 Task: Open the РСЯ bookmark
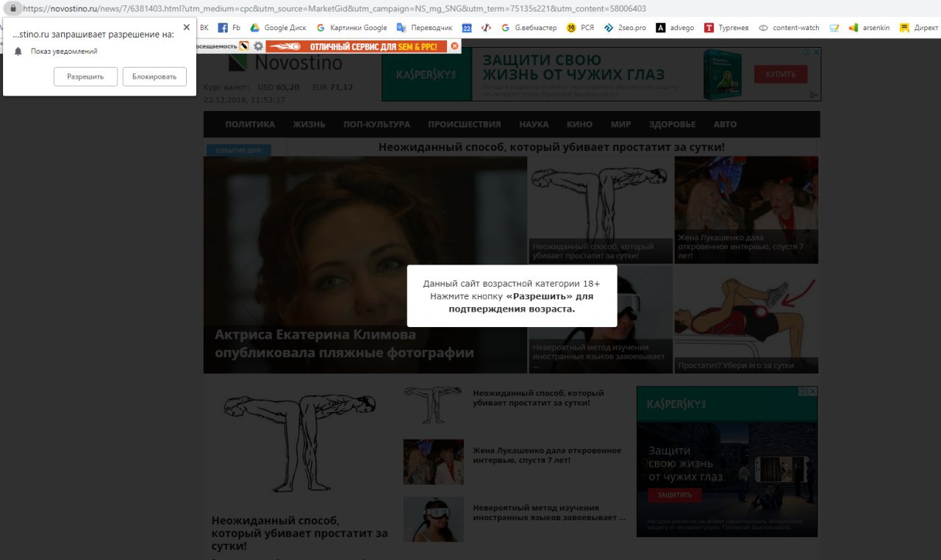pos(580,28)
